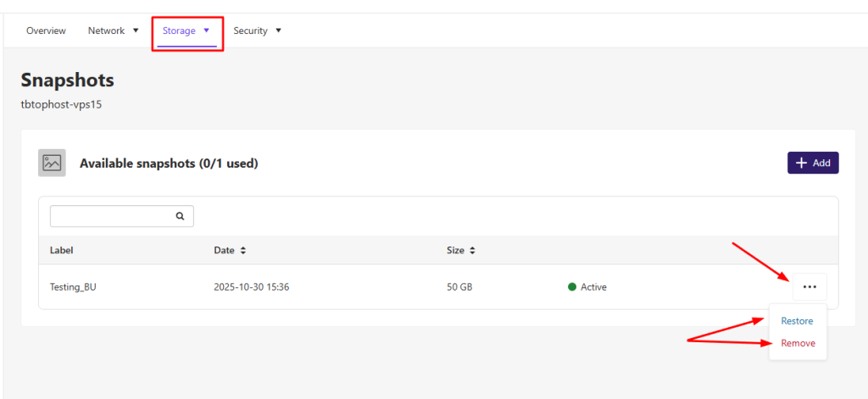
Task: Open the three-dots actions menu for Testing_BU
Action: coord(810,287)
